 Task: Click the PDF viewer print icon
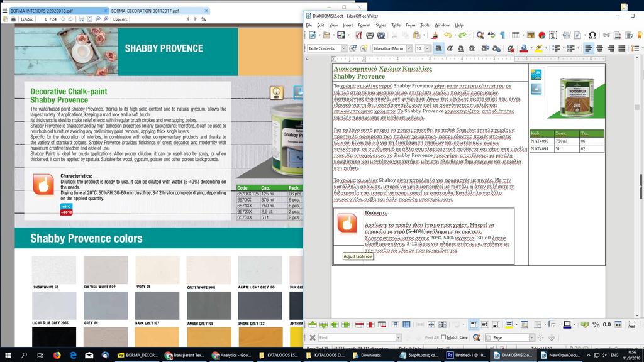14,19
